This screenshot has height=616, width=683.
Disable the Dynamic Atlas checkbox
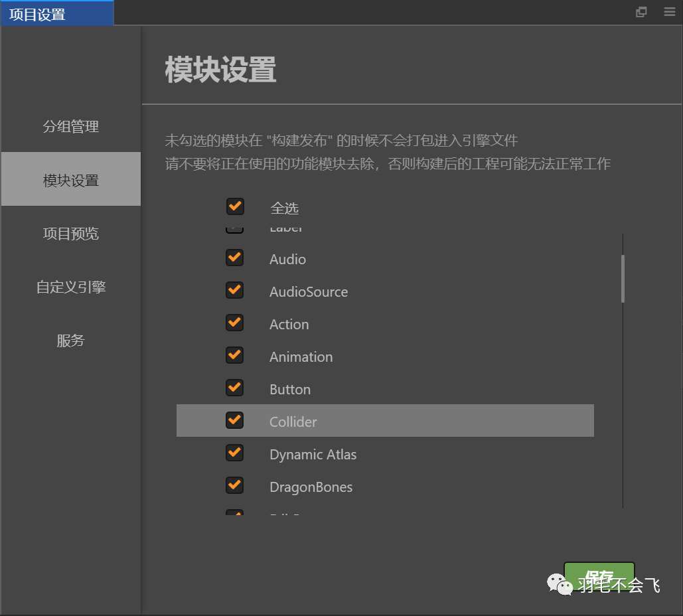pyautogui.click(x=235, y=453)
